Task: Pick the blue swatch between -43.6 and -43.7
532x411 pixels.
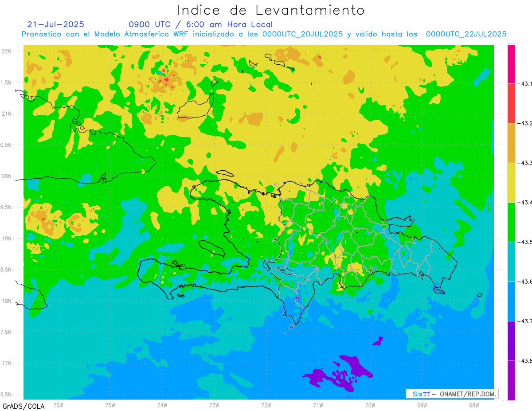Action: click(x=511, y=301)
